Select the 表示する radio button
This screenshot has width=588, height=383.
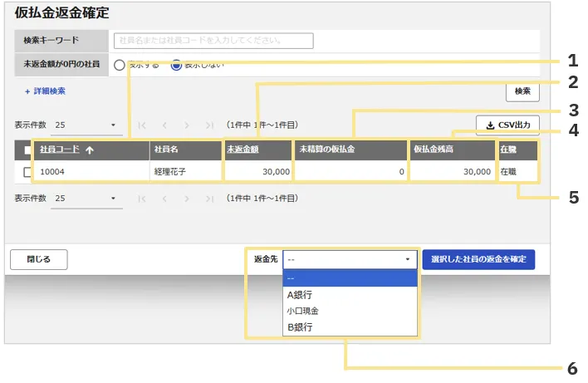click(120, 65)
